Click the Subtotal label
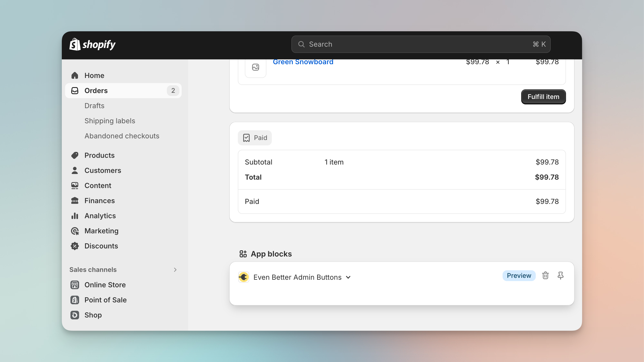The image size is (644, 362). point(258,162)
